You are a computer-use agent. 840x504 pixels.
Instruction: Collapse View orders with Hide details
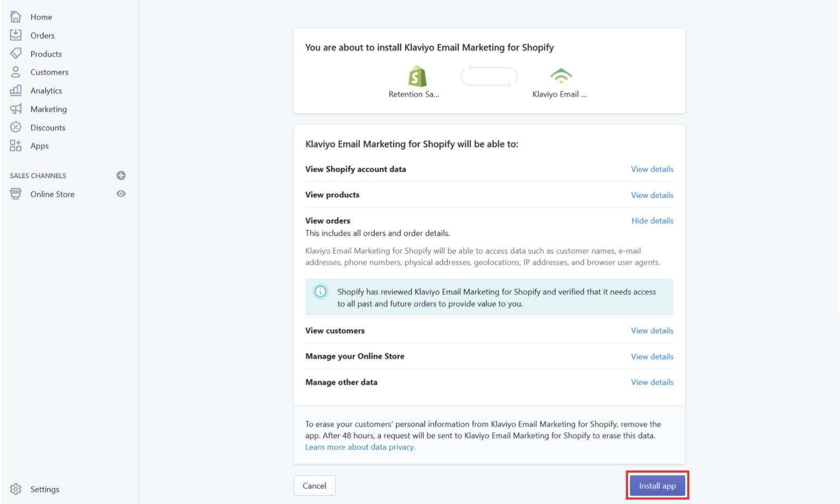(652, 221)
